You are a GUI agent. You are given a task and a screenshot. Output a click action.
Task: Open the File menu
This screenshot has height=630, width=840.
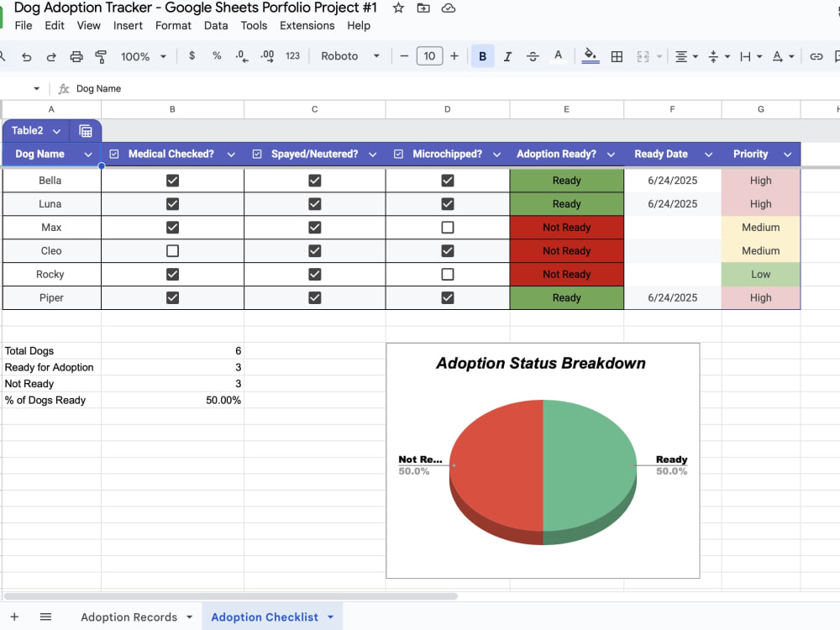23,26
